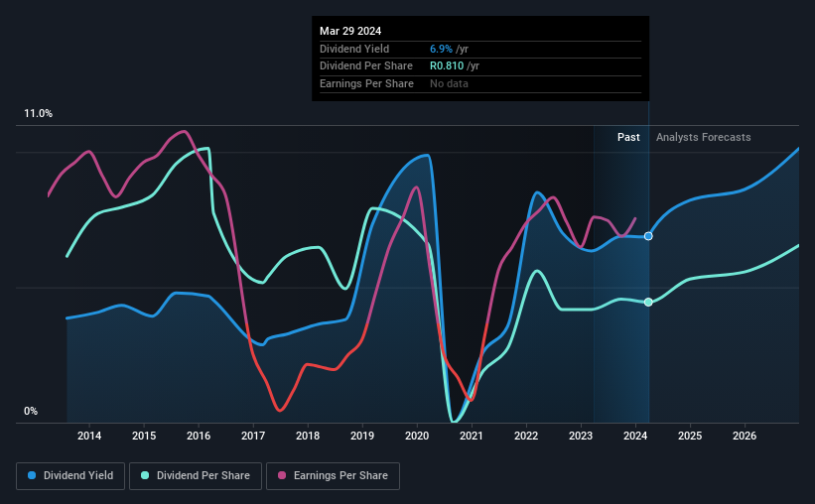Click the blue Dividend Yield legend dot
This screenshot has height=504, width=815.
coord(32,475)
